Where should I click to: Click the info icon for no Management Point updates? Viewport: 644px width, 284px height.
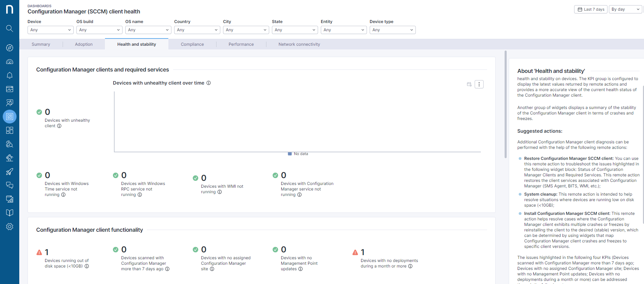click(300, 269)
